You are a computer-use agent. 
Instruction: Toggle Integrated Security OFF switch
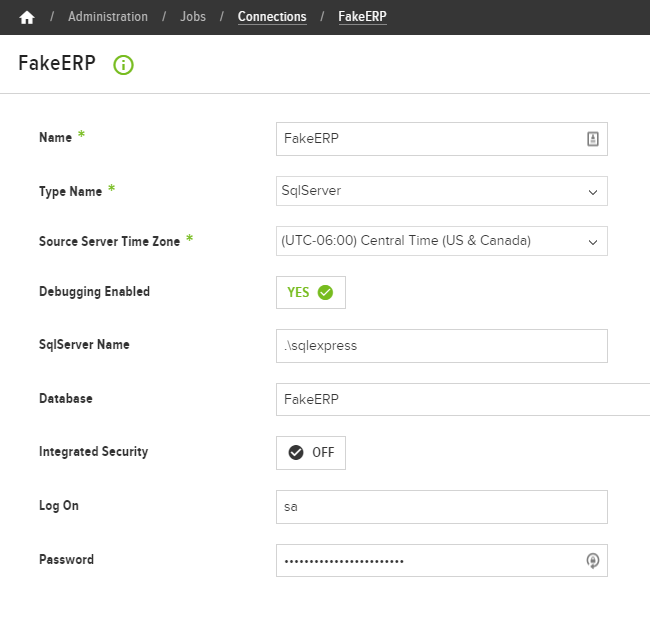coord(311,453)
